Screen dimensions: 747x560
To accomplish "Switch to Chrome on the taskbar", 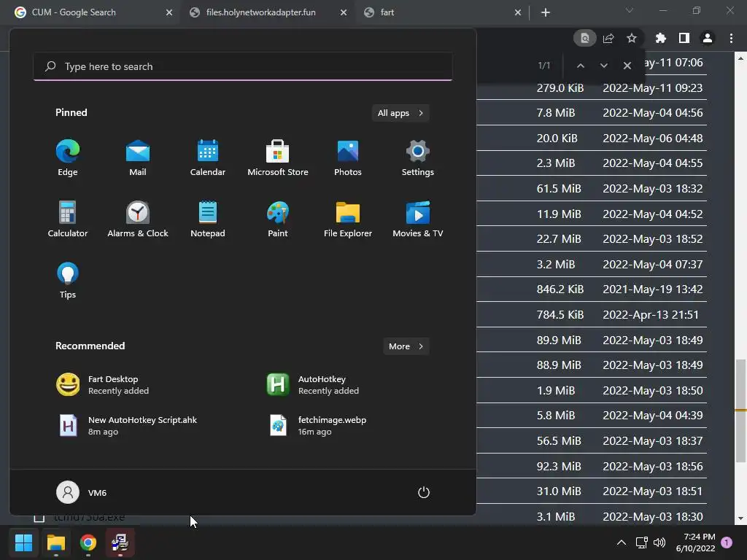I will point(88,542).
